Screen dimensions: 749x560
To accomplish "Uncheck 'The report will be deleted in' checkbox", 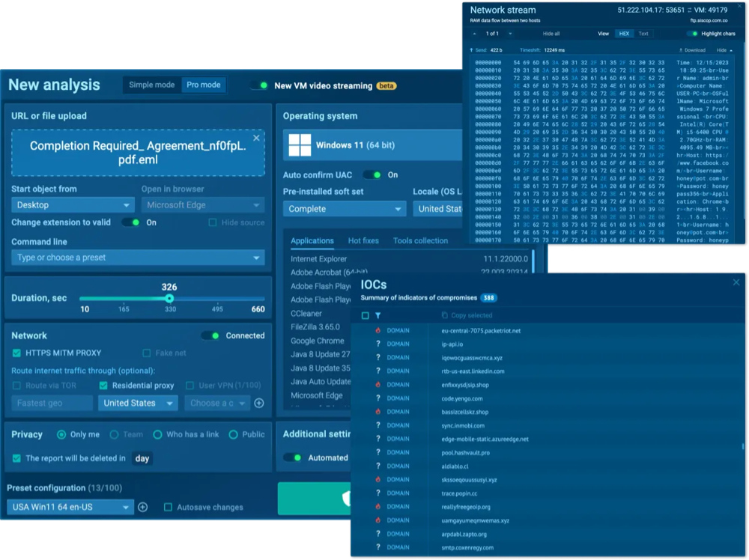I will point(16,458).
